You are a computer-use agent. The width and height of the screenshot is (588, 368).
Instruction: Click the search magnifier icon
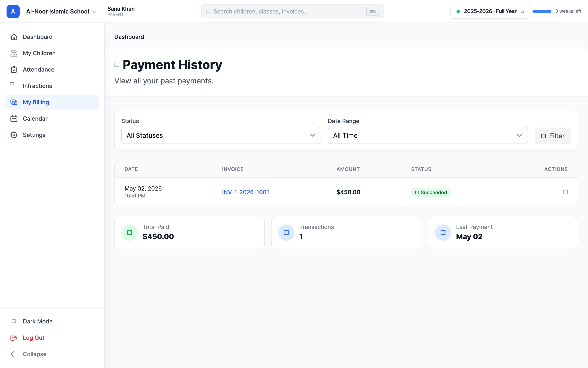(x=208, y=11)
